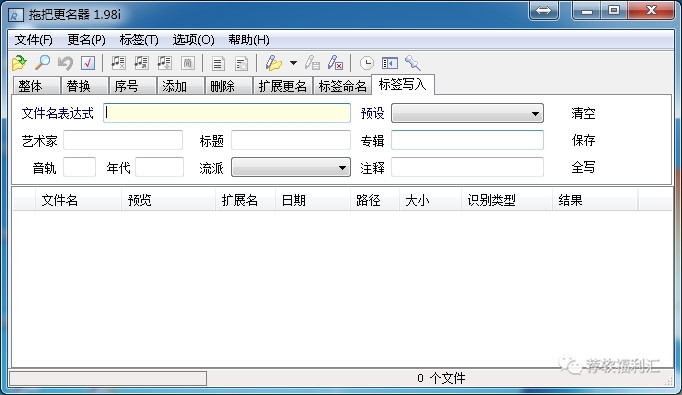Image resolution: width=682 pixels, height=395 pixels.
Task: Click the 路径 column header
Action: pyautogui.click(x=375, y=201)
